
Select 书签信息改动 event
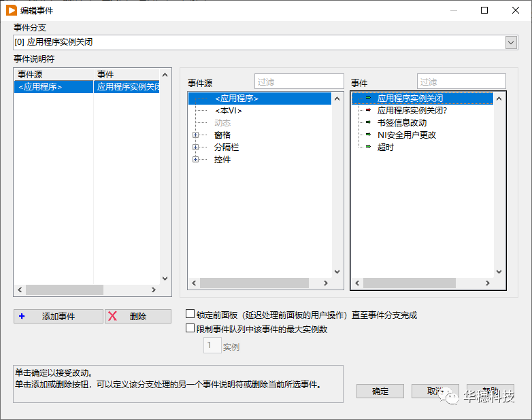[x=401, y=123]
